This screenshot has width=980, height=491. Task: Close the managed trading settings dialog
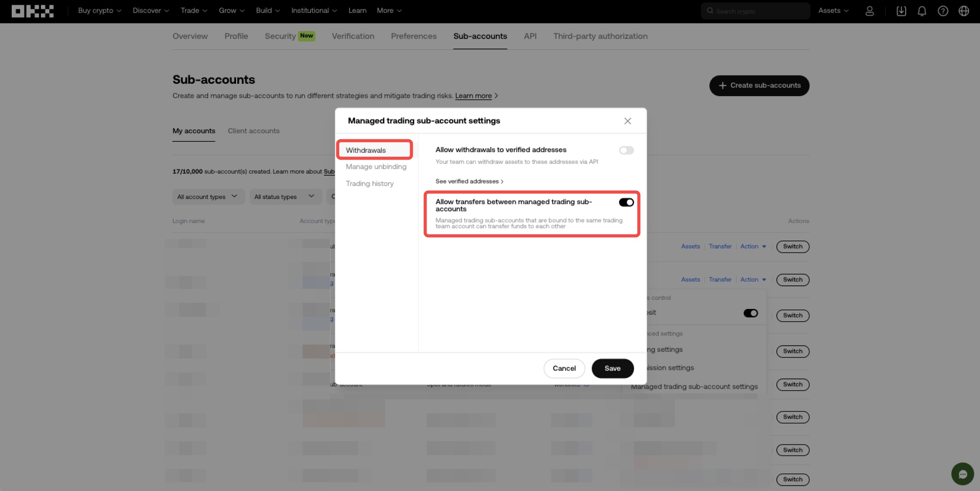pos(627,121)
